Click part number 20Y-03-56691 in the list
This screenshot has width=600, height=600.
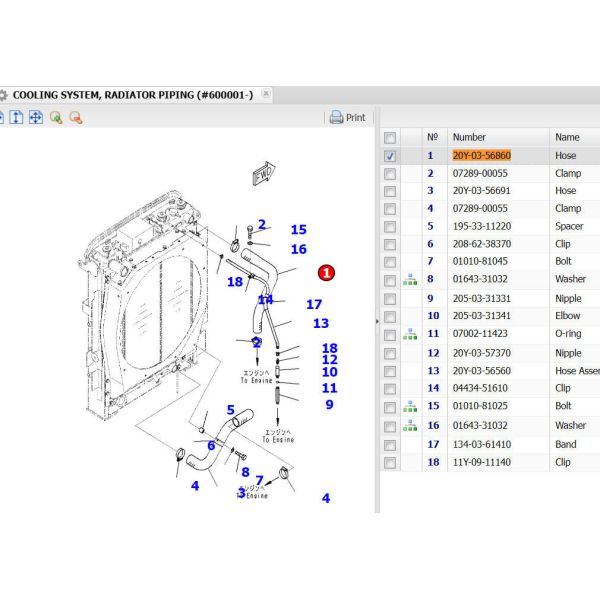click(x=481, y=191)
